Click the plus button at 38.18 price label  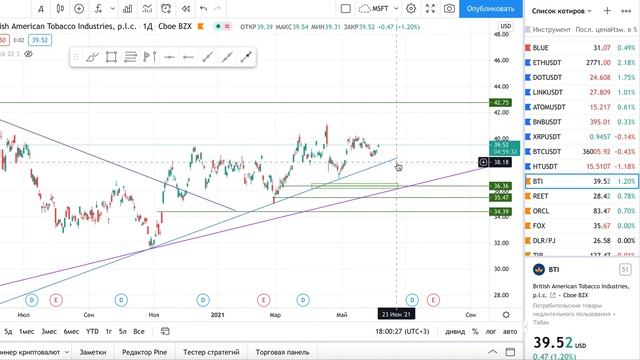(483, 162)
